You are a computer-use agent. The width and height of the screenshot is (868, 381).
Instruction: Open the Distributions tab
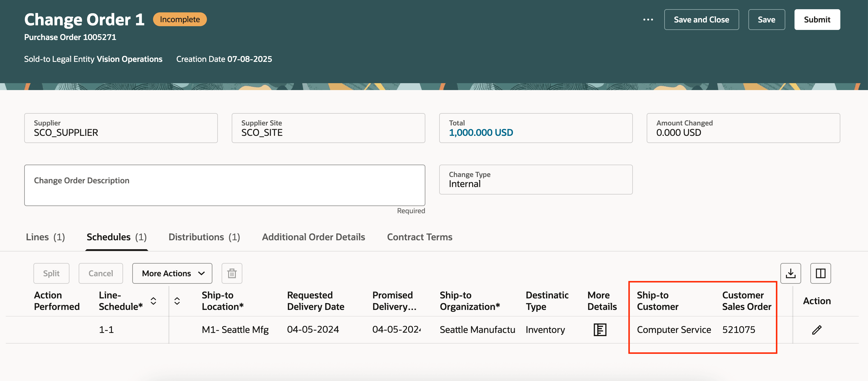pos(204,237)
